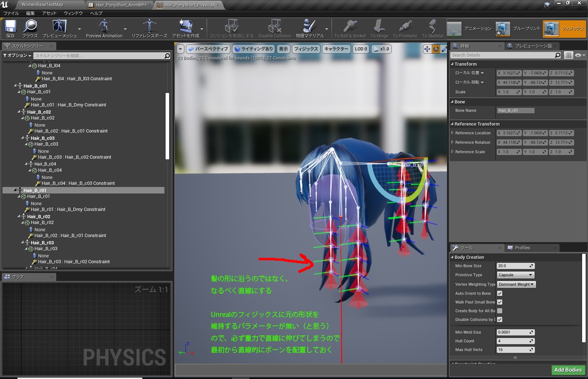Viewport: 588px width, 379px height.
Task: Open the 編集 (Edit) menu
Action: [x=30, y=13]
